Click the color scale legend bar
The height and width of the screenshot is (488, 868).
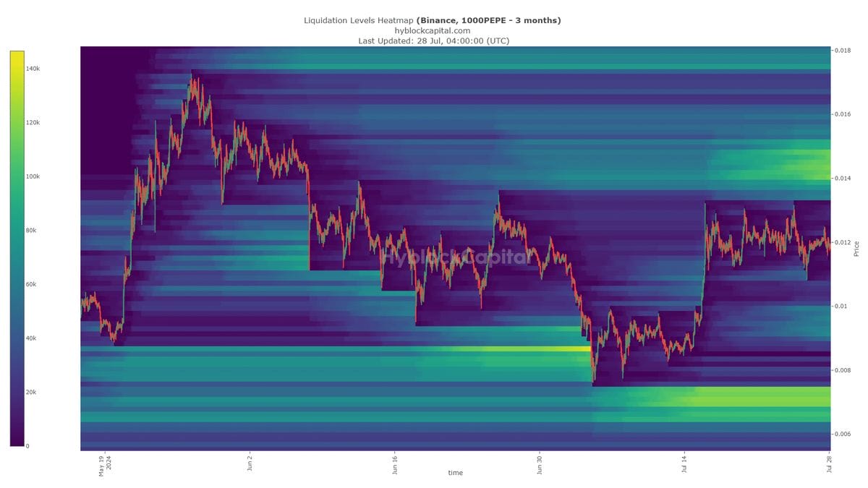tap(16, 246)
